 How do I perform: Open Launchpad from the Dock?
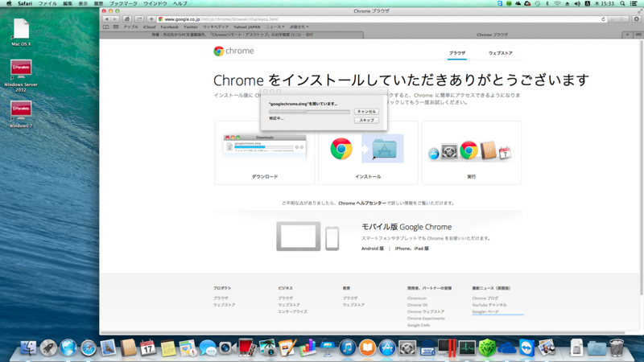[48, 348]
